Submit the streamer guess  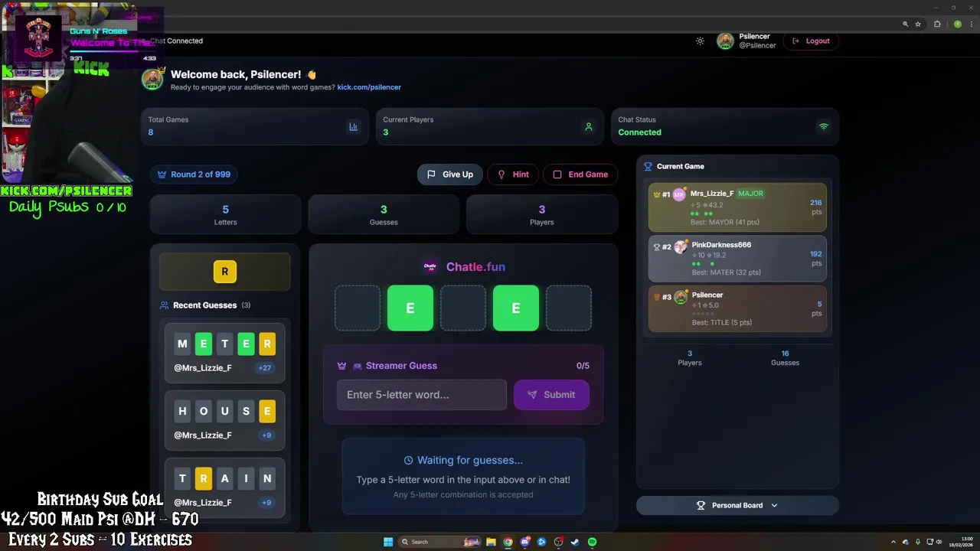pos(551,395)
